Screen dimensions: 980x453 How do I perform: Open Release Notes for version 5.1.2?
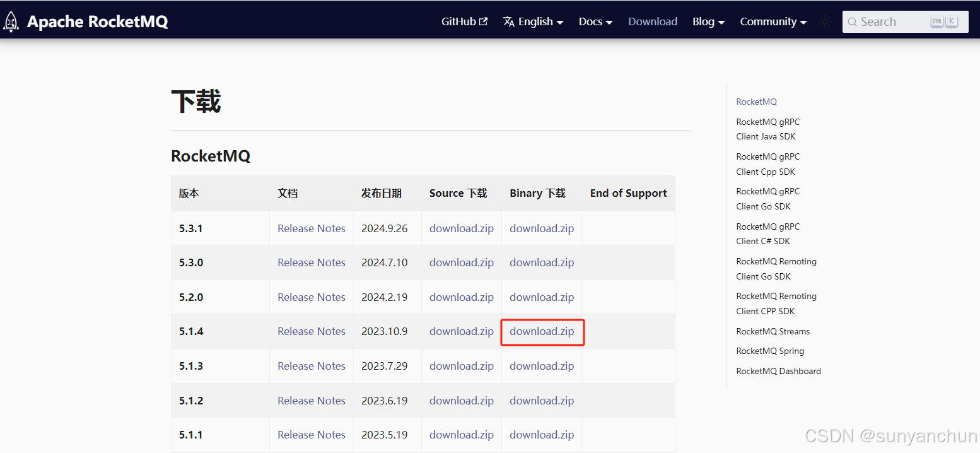click(x=312, y=401)
